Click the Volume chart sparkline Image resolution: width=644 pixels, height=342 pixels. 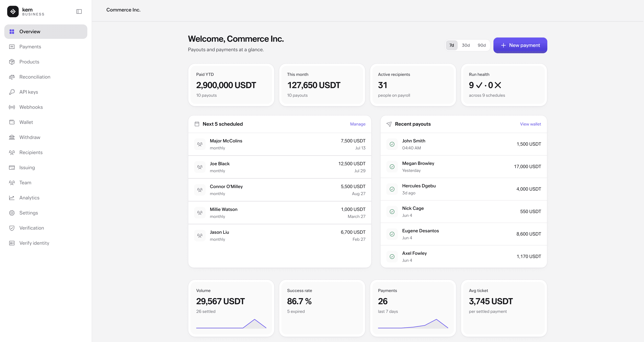tap(231, 324)
